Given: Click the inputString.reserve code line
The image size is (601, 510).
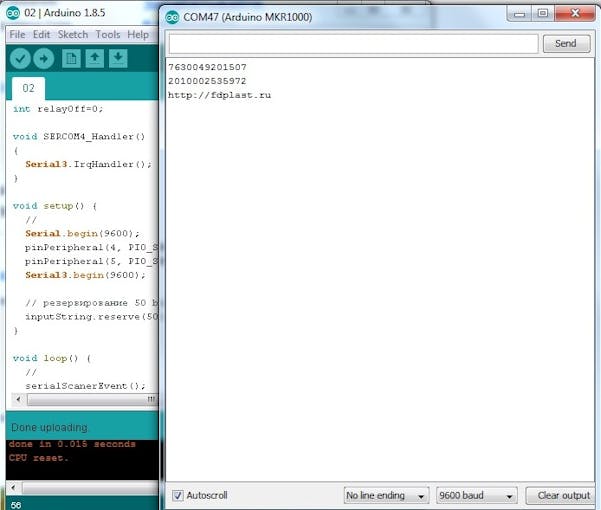Looking at the screenshot, I should point(92,316).
